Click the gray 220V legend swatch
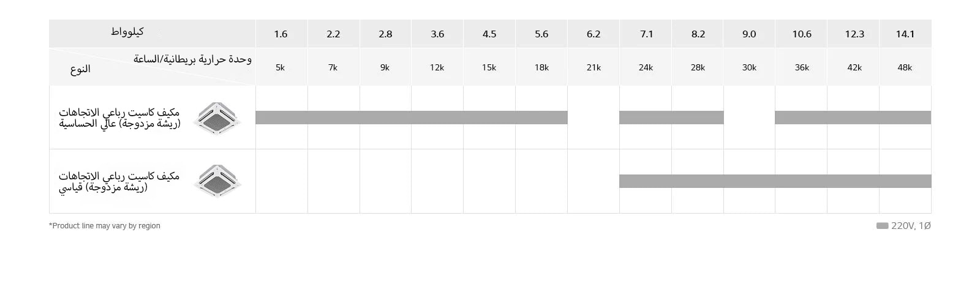Viewport: 980px width, 292px height. [882, 226]
